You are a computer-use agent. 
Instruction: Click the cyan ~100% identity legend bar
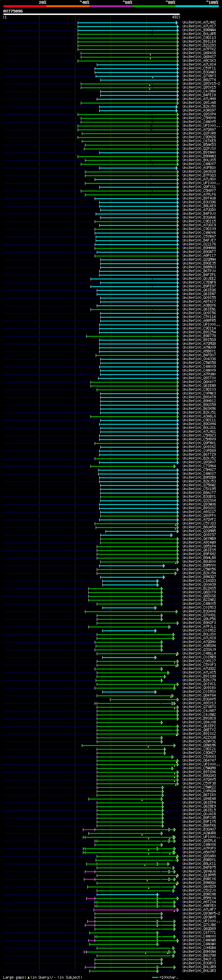tap(197, 7)
